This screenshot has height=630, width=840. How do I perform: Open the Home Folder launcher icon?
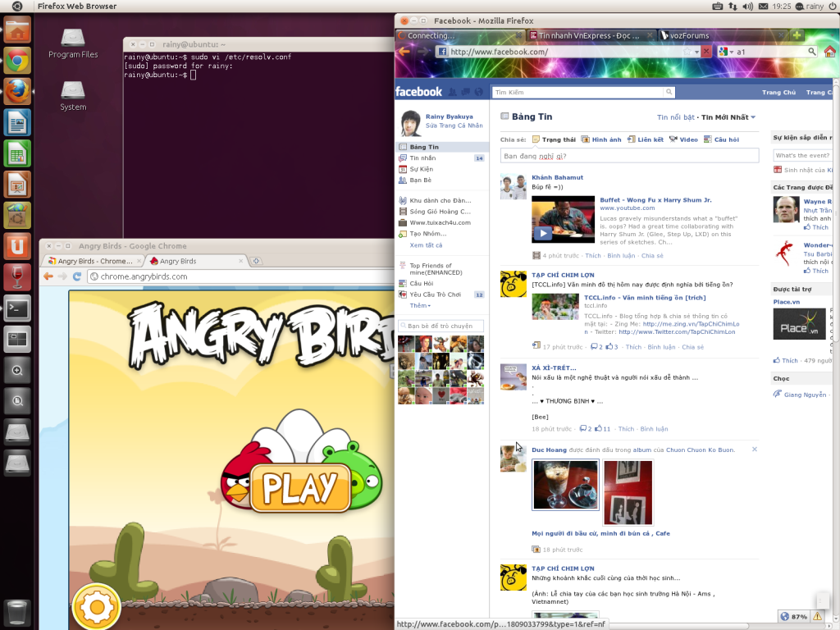click(17, 29)
